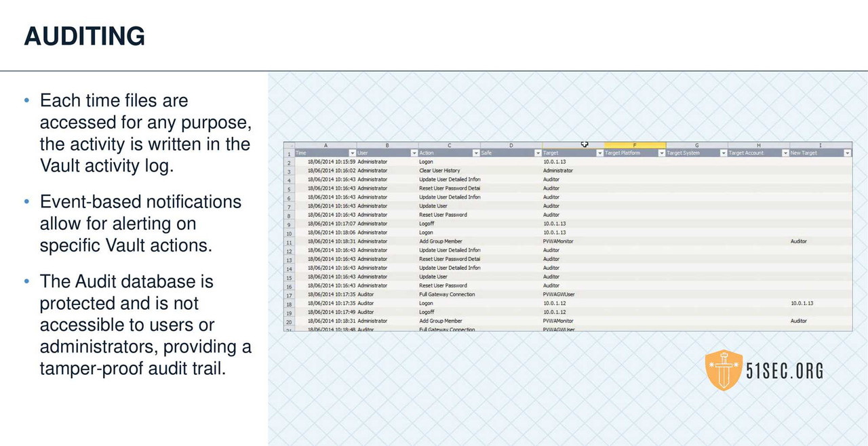
Task: Click target '10.0.1.12' in row 18
Action: [555, 303]
